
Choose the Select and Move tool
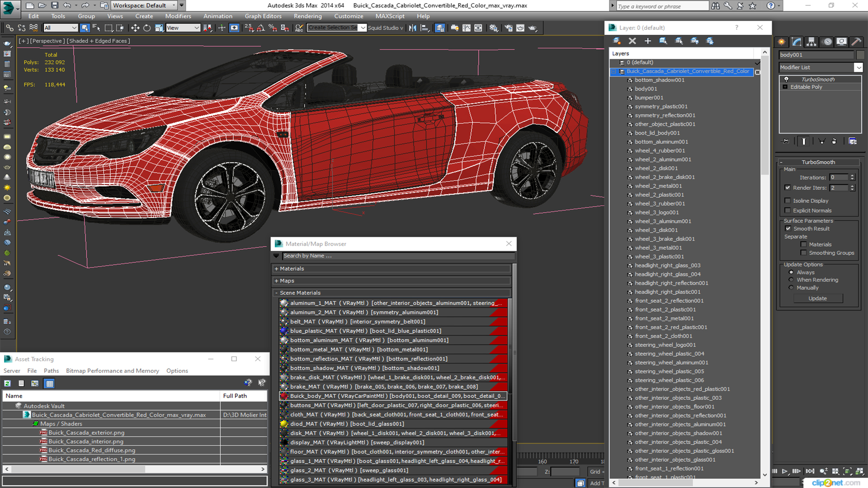pos(135,28)
